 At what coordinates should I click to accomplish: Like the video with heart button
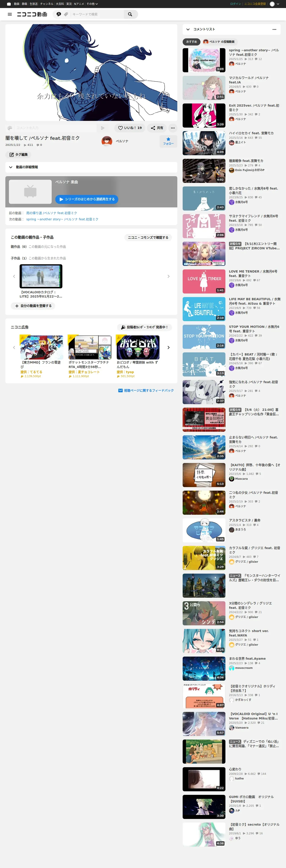[130, 128]
